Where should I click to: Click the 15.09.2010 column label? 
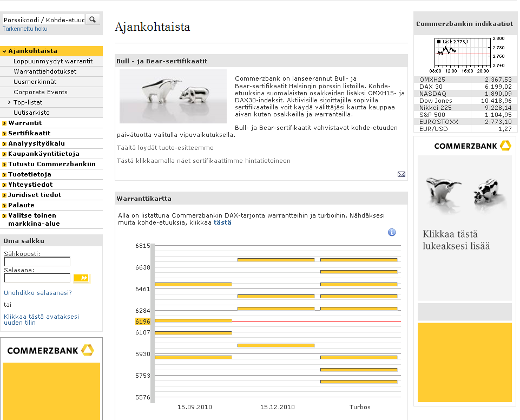point(195,406)
